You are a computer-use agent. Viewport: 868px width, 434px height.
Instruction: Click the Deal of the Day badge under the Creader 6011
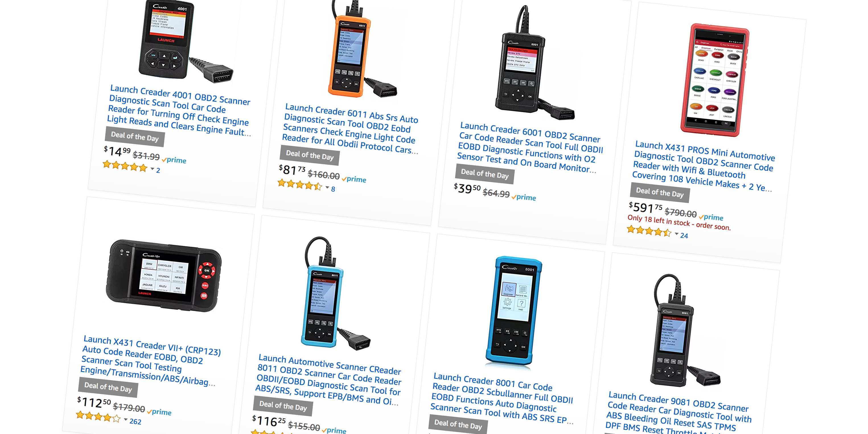pyautogui.click(x=310, y=155)
